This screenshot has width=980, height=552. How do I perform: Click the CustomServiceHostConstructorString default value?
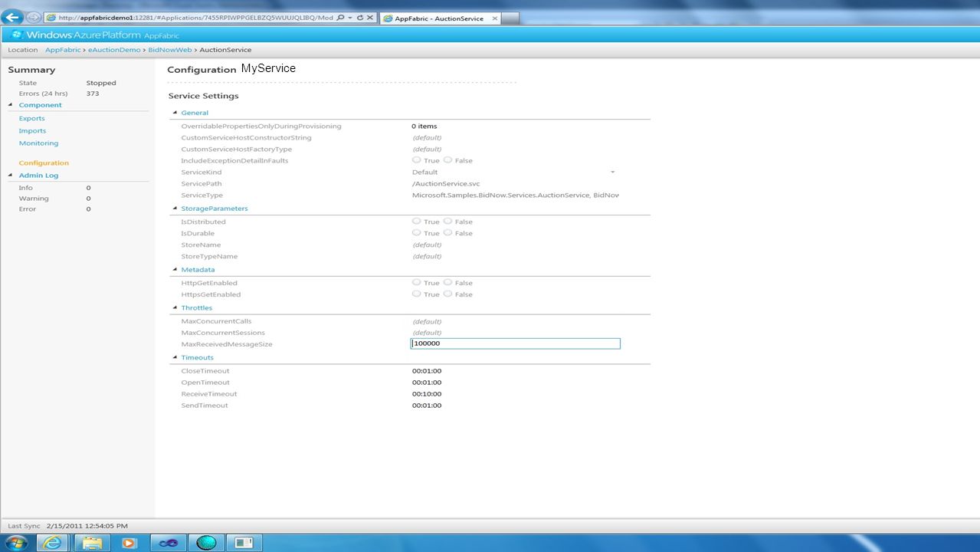[x=427, y=138]
